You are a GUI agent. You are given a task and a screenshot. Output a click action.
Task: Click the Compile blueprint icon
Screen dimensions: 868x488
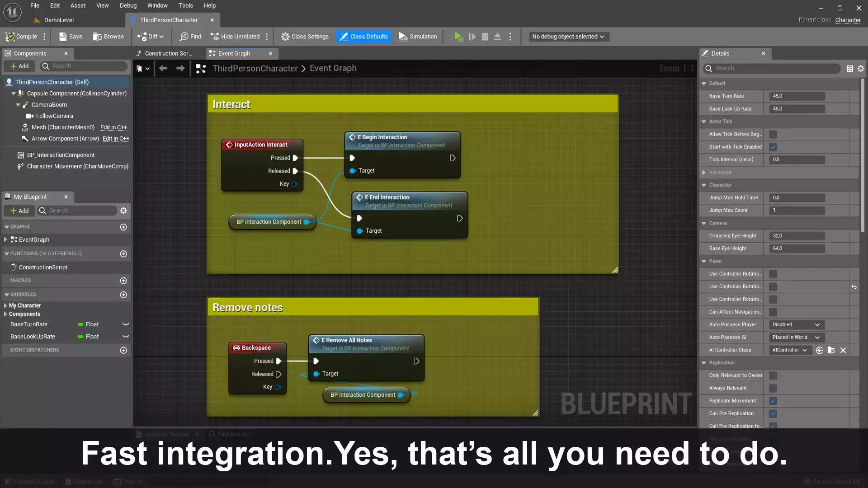pos(10,37)
